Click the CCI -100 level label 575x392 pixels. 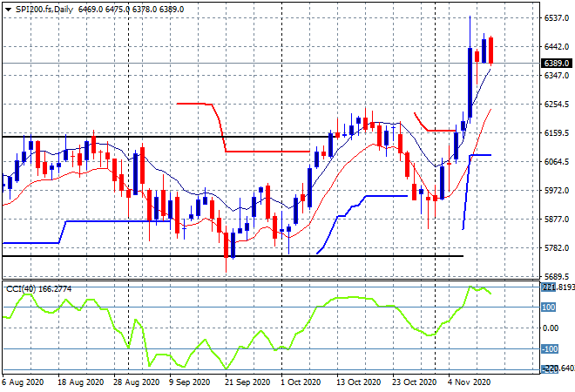[x=550, y=348]
